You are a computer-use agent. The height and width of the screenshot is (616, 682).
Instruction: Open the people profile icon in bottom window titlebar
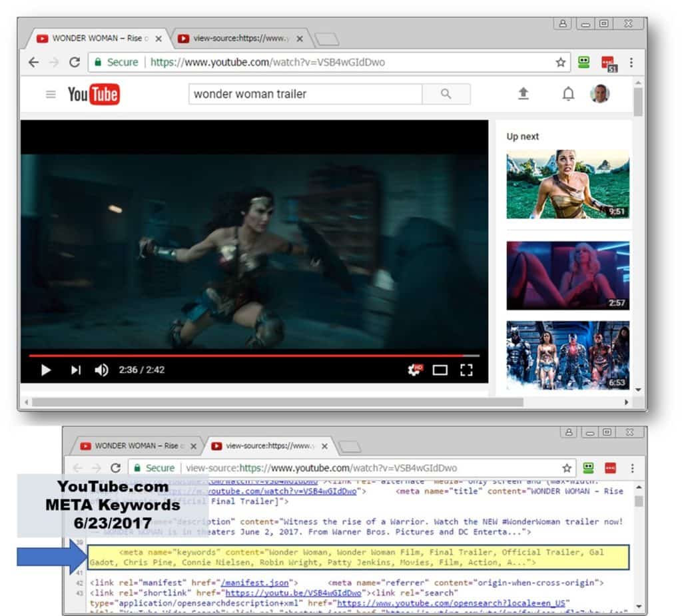point(569,432)
